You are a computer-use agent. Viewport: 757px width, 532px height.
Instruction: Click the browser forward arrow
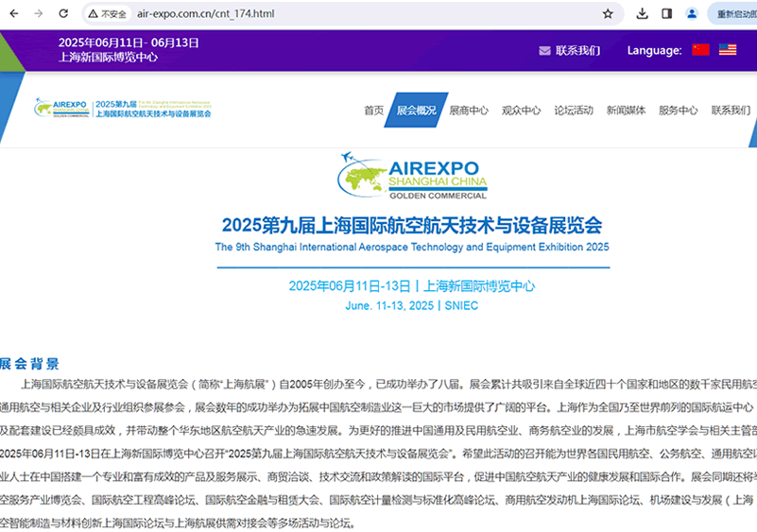pos(39,13)
